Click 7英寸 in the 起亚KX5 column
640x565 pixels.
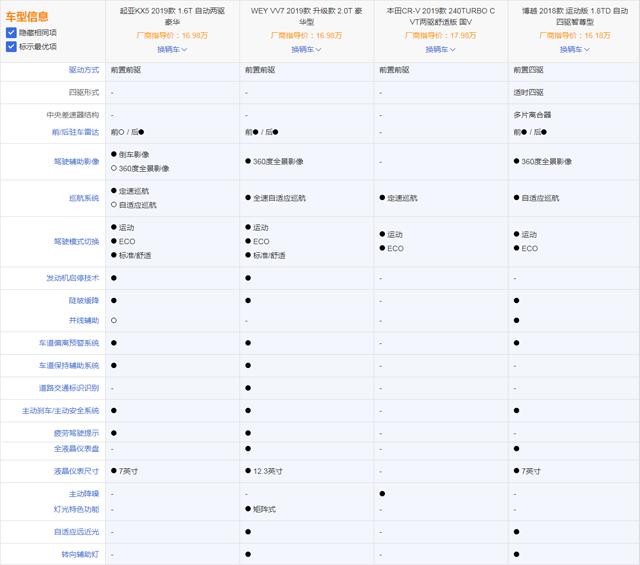[x=124, y=471]
